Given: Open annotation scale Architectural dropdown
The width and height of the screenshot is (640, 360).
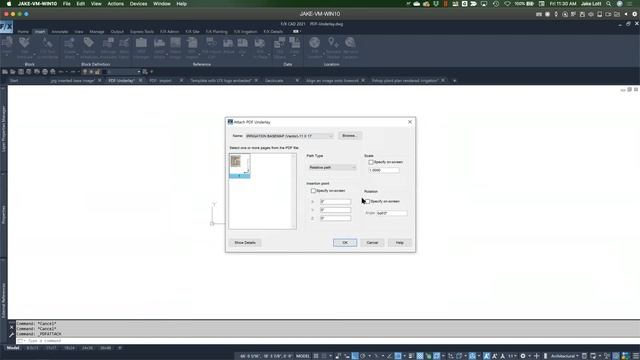Looking at the screenshot, I should click(x=564, y=356).
